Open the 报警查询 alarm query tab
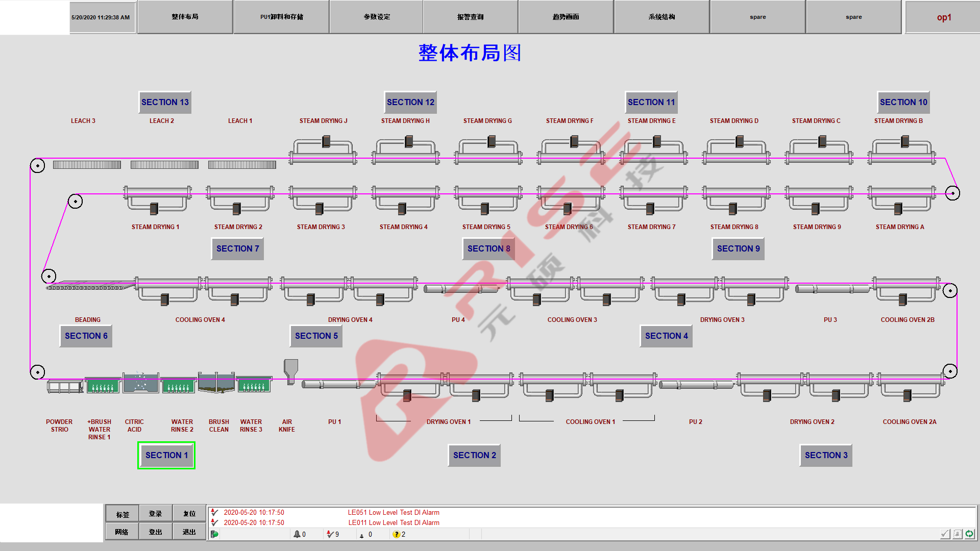Viewport: 980px width, 551px height. coord(470,17)
